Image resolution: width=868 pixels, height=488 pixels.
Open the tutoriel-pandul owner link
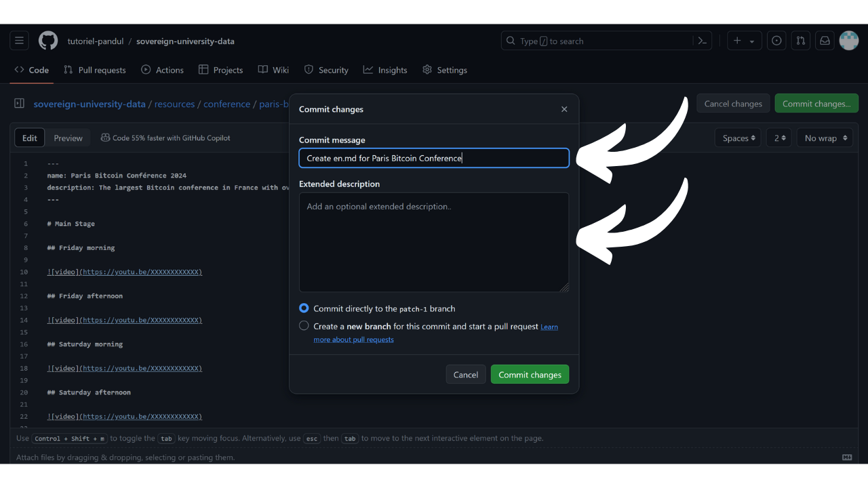[96, 41]
